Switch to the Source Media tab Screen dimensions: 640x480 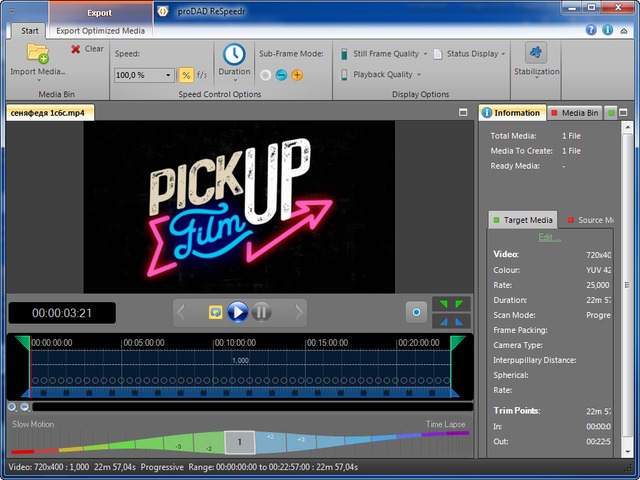(590, 220)
